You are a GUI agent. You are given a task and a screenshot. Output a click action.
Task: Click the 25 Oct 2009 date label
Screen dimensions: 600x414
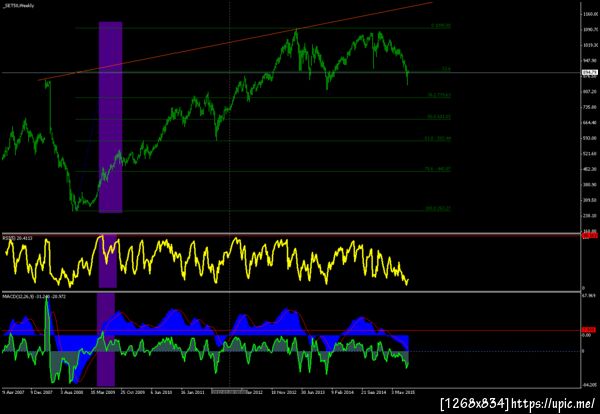click(x=133, y=392)
